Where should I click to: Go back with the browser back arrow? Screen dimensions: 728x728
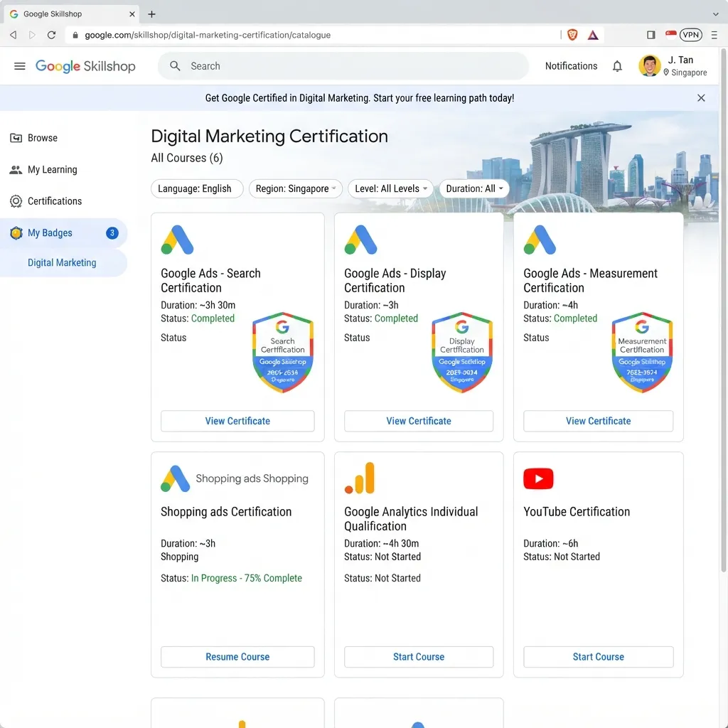13,35
